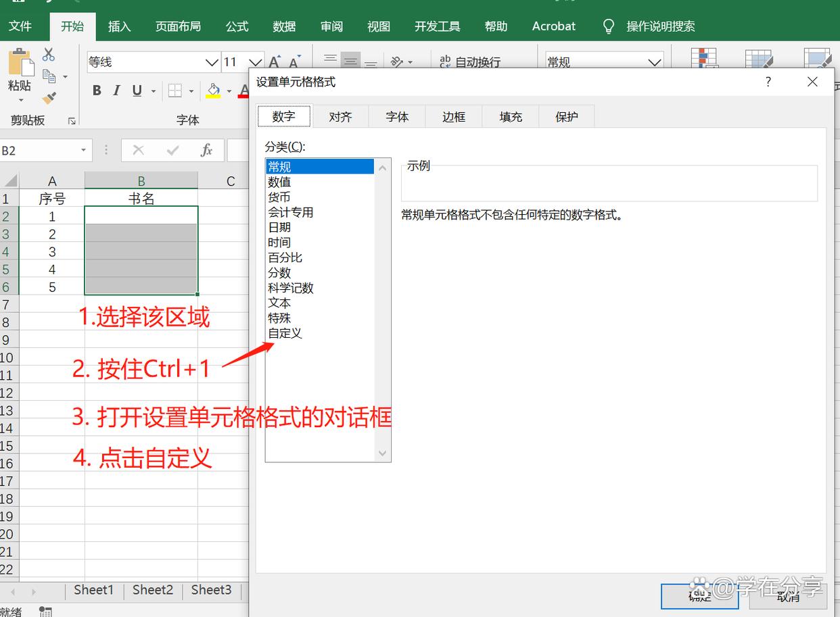This screenshot has width=840, height=617.
Task: Open the font name dropdown 等线
Action: coord(212,62)
